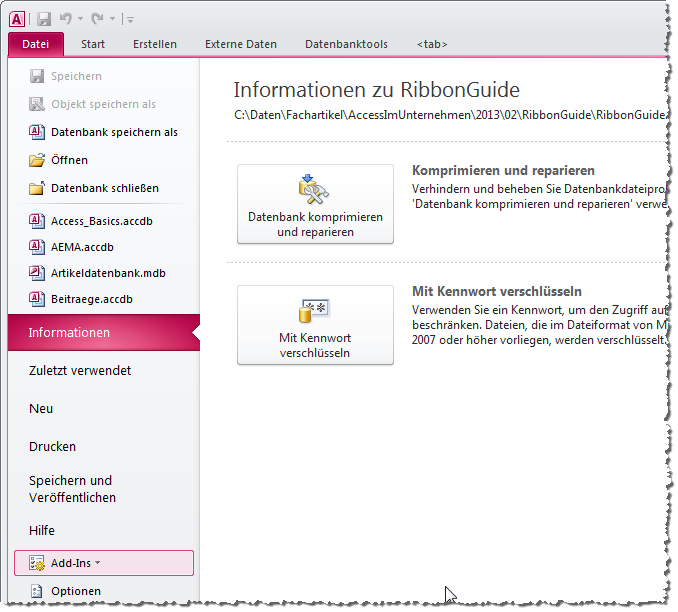Click the save icon in quick access toolbar
Screen dimensions: 678x612
(x=44, y=18)
